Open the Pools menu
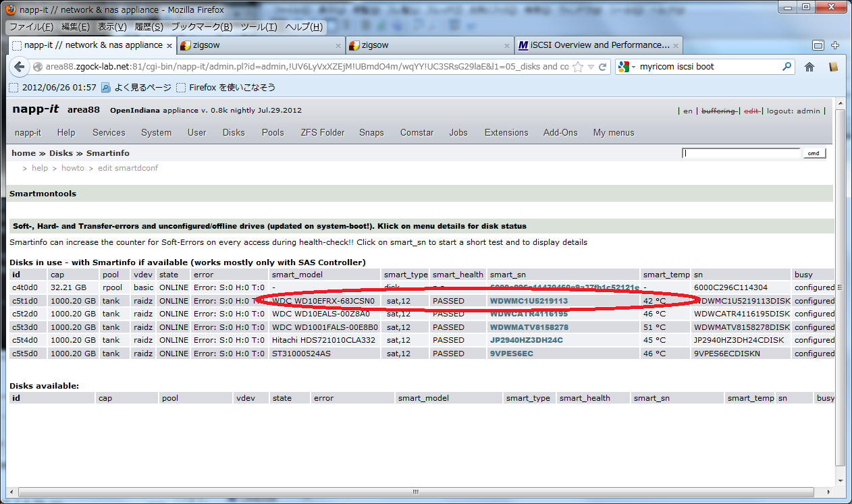This screenshot has height=504, width=852. [273, 132]
